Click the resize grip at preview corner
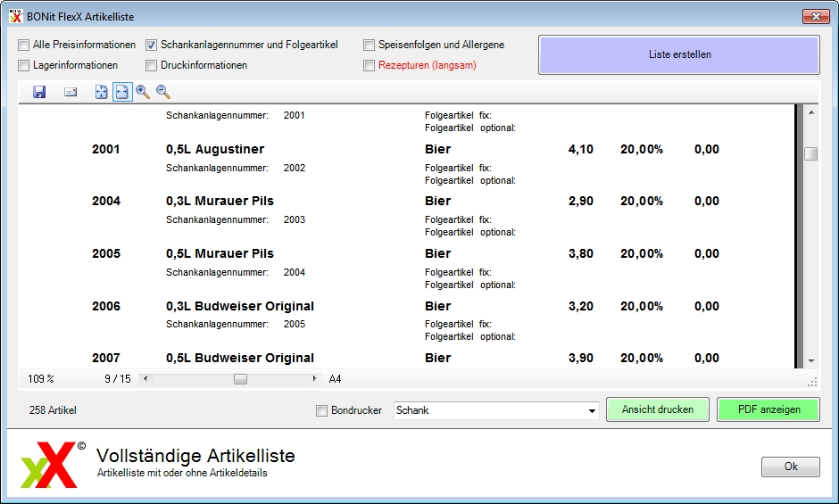This screenshot has height=504, width=839. click(x=812, y=382)
